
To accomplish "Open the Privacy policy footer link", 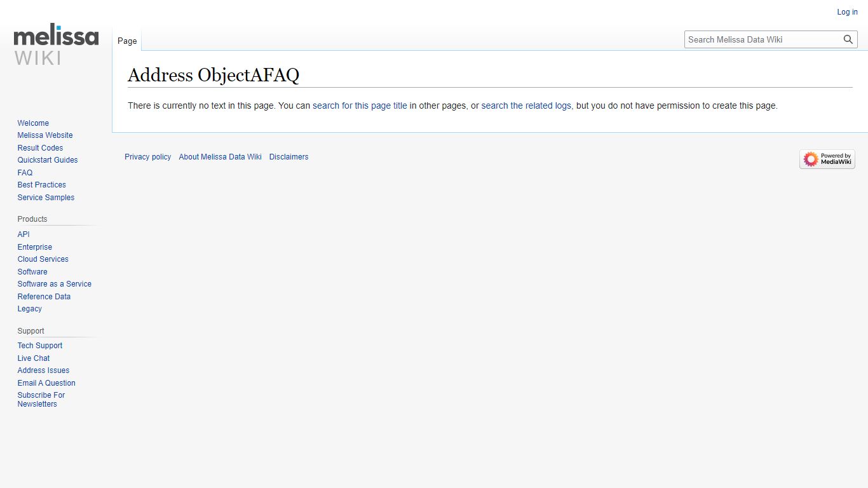I will tap(147, 157).
